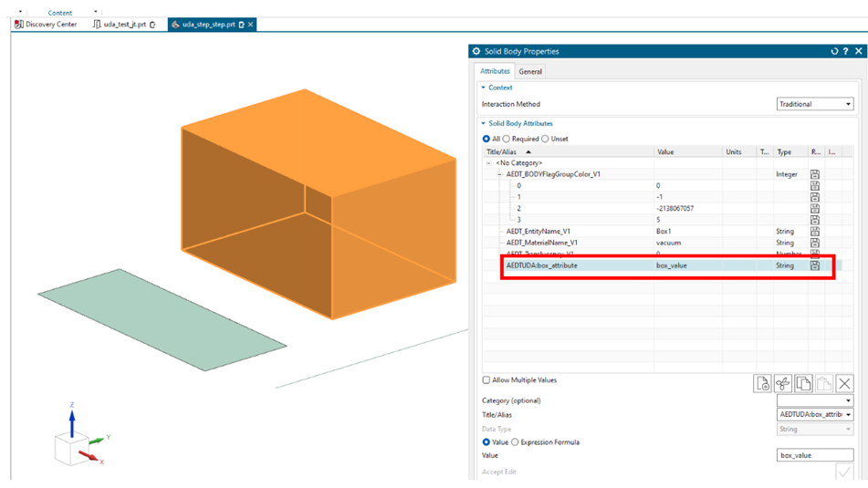Switch to the General tab
The height and width of the screenshot is (488, 868).
click(530, 71)
